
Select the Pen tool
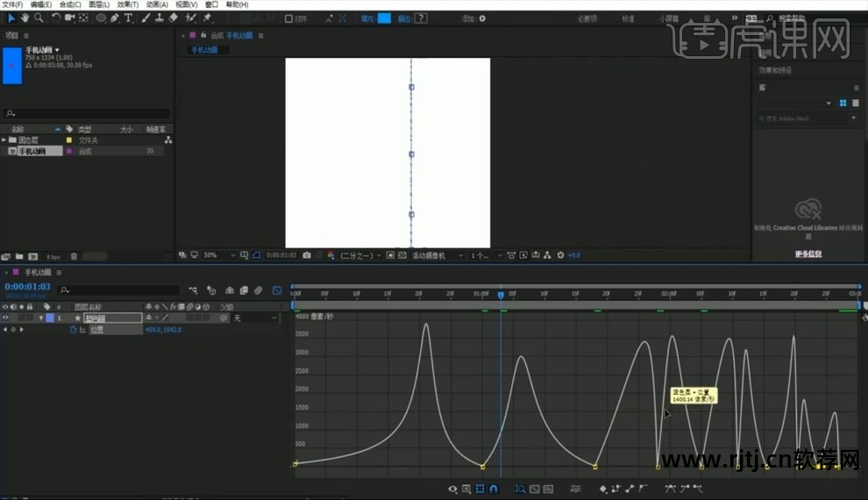[x=115, y=18]
